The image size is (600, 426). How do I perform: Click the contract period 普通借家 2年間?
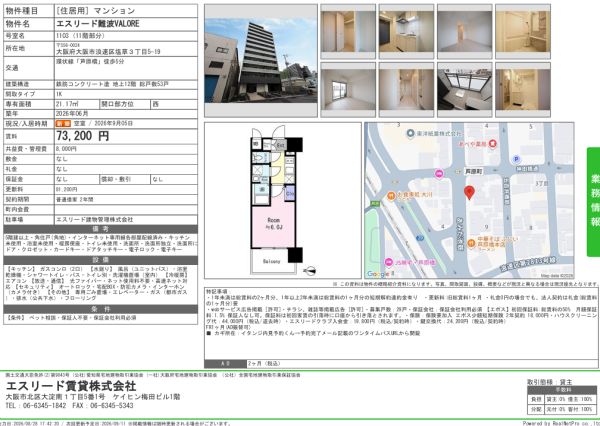click(x=75, y=199)
